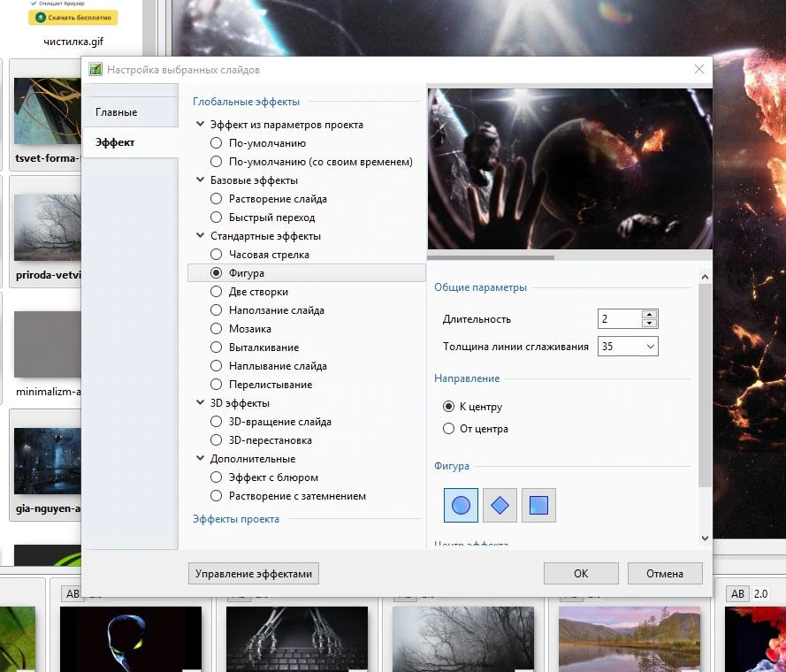Choose Быстрый переход effect
The image size is (786, 672).
click(x=216, y=218)
